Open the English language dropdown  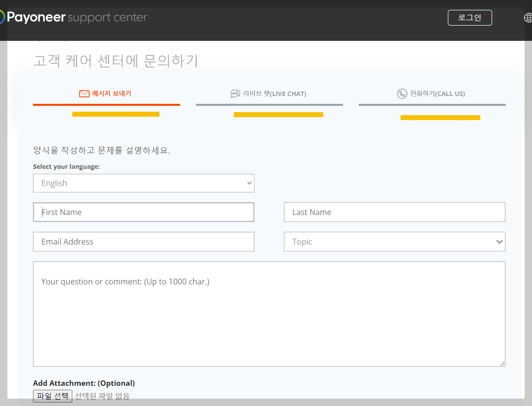[144, 183]
